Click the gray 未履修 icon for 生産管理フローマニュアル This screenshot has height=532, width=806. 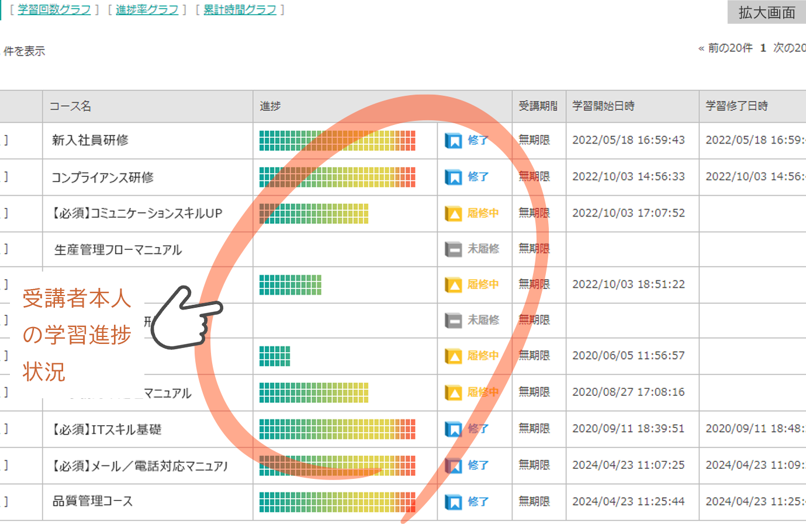click(x=453, y=249)
